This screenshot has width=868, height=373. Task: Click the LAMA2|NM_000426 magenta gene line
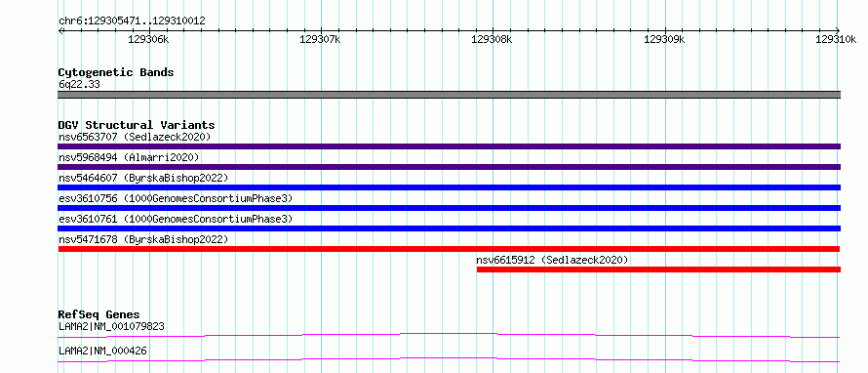pos(449,359)
